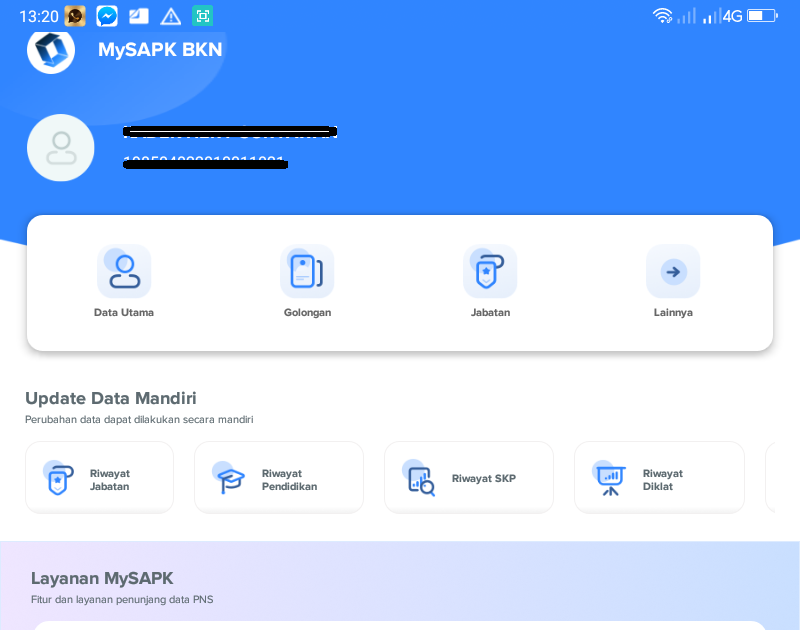Viewport: 800px width, 630px height.
Task: Tap the Riwayat Diklat presentation chart icon
Action: coord(611,477)
